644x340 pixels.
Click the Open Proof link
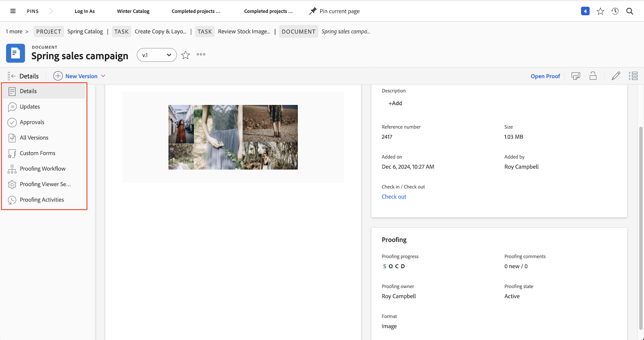pos(545,76)
